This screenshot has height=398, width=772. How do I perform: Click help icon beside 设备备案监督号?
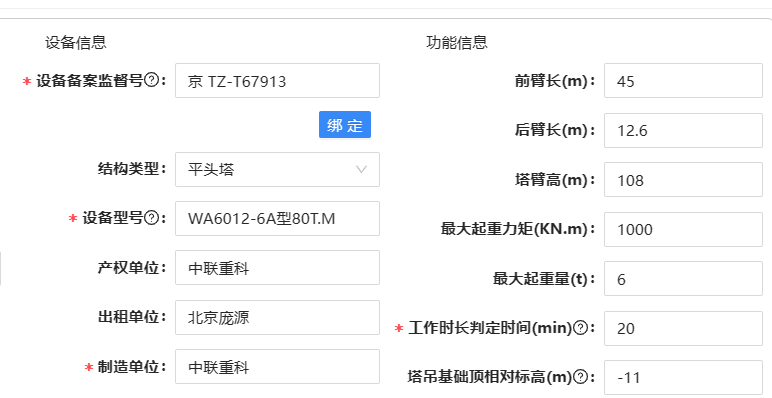pyautogui.click(x=152, y=80)
